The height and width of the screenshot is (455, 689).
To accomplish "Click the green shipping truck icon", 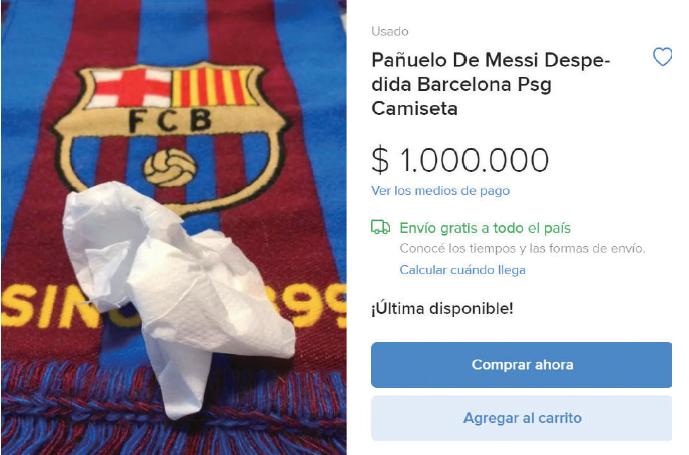I will pyautogui.click(x=381, y=228).
